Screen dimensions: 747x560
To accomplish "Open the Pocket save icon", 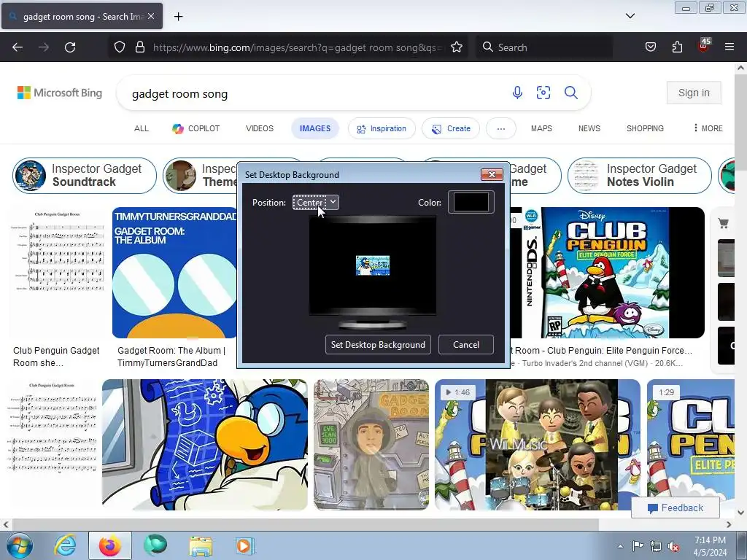I will tap(650, 47).
